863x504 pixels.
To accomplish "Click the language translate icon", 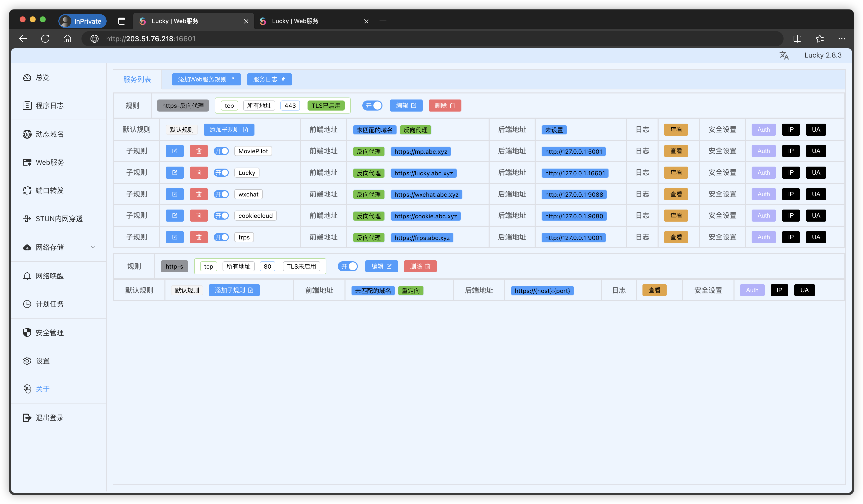I will coord(784,56).
